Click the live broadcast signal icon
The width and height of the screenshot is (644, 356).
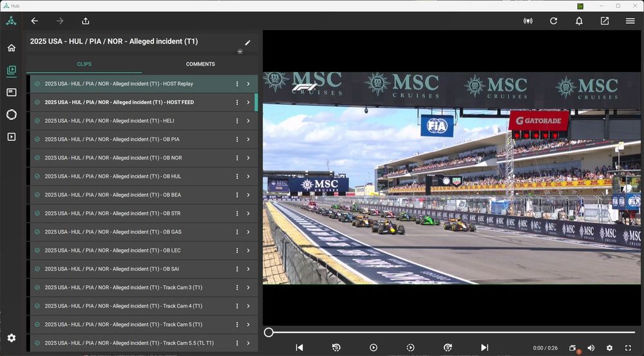pyautogui.click(x=528, y=21)
